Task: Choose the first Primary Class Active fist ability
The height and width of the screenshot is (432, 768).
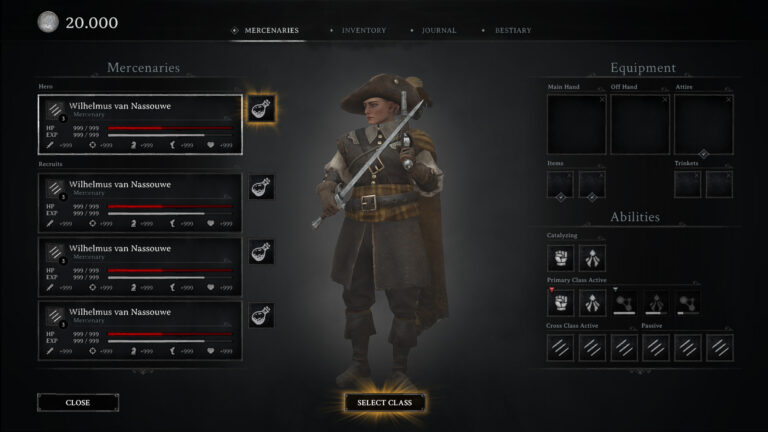Action: tap(560, 302)
